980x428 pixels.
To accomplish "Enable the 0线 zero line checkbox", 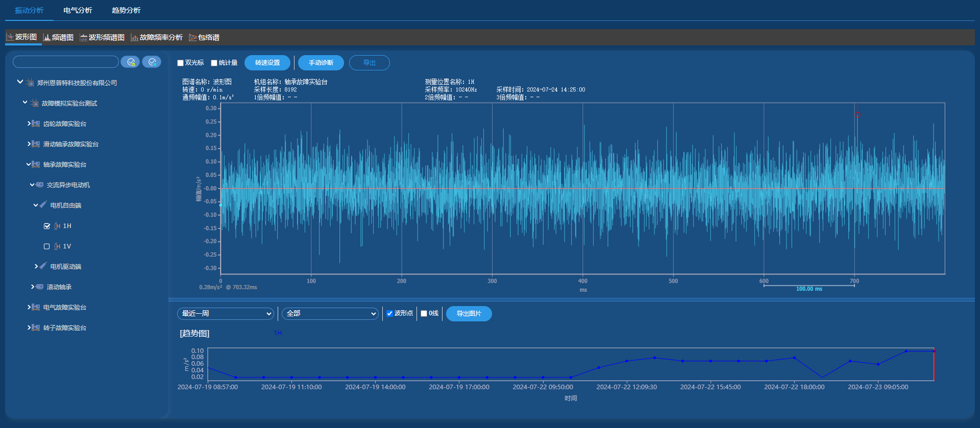I will [x=424, y=313].
